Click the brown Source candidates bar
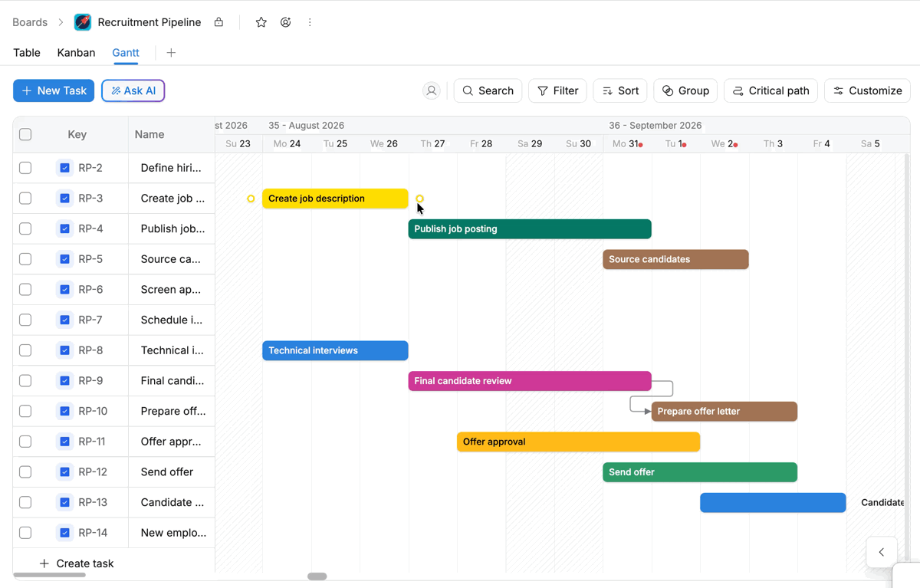Image resolution: width=920 pixels, height=588 pixels. coord(675,259)
